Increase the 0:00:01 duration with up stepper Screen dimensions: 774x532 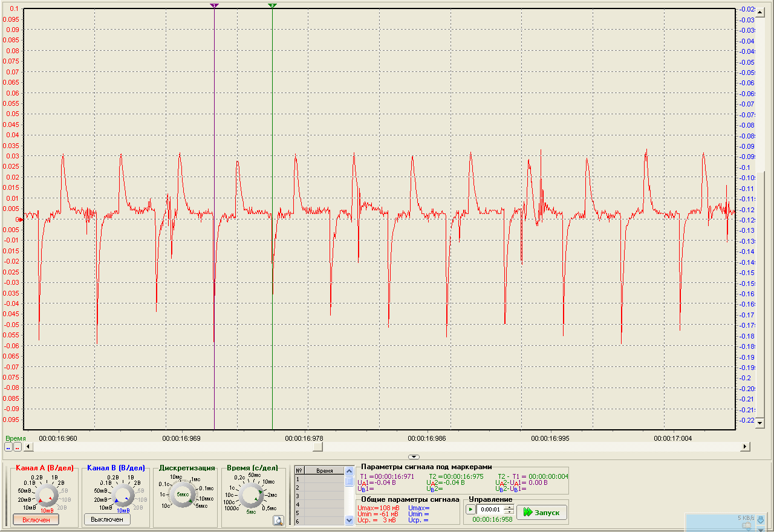pos(509,507)
